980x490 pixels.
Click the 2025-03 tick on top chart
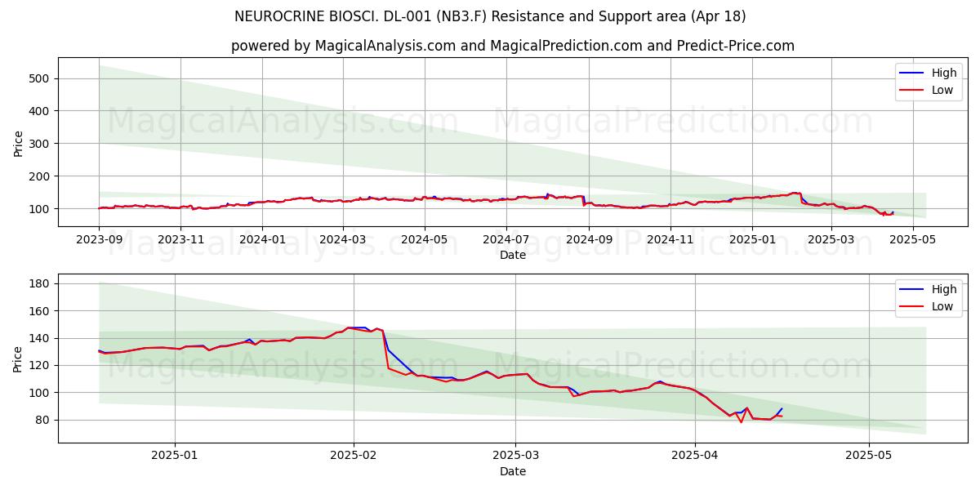pyautogui.click(x=831, y=239)
